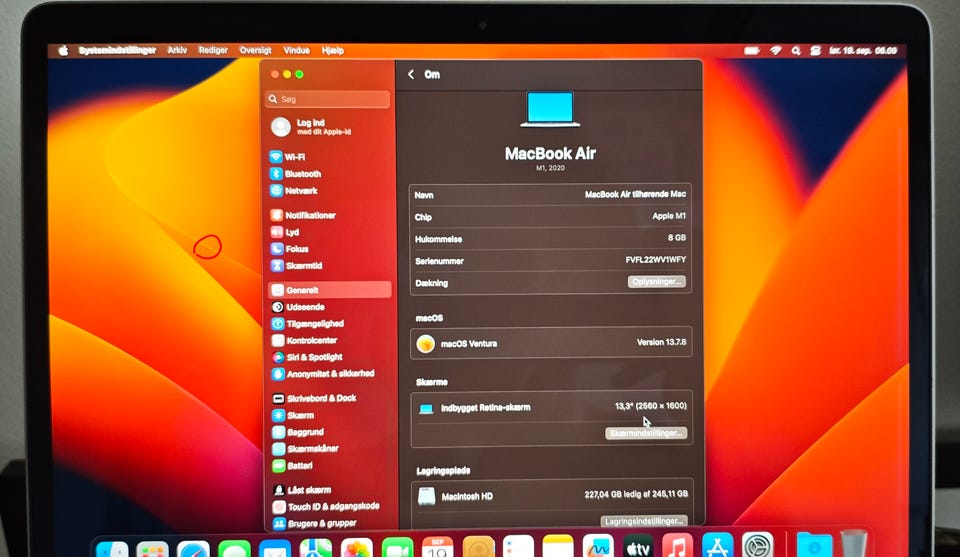Click the date and time in menu bar

863,51
